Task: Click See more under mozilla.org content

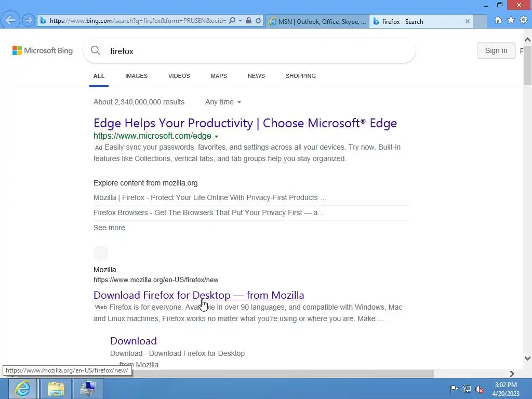Action: pyautogui.click(x=109, y=228)
